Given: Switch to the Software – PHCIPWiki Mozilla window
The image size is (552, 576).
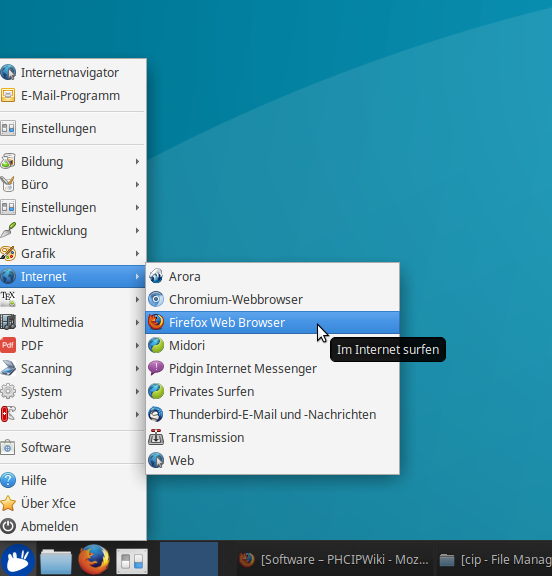Looking at the screenshot, I should [x=334, y=560].
